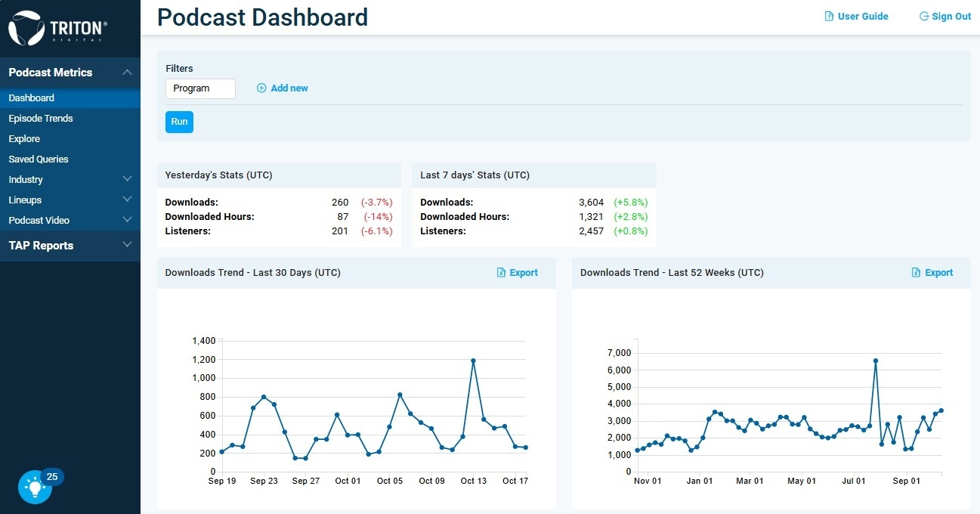
Task: Click Last 7 days' Stats (UTC) heading
Action: pyautogui.click(x=475, y=175)
